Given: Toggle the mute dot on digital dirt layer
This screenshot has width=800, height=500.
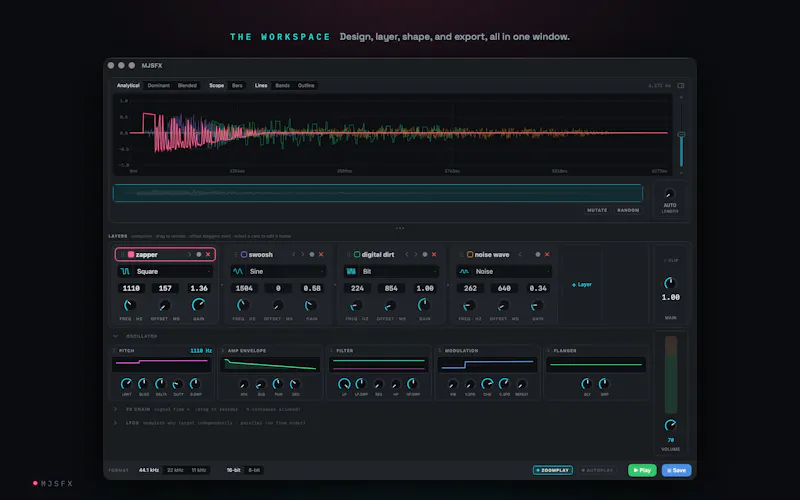Looking at the screenshot, I should [425, 255].
